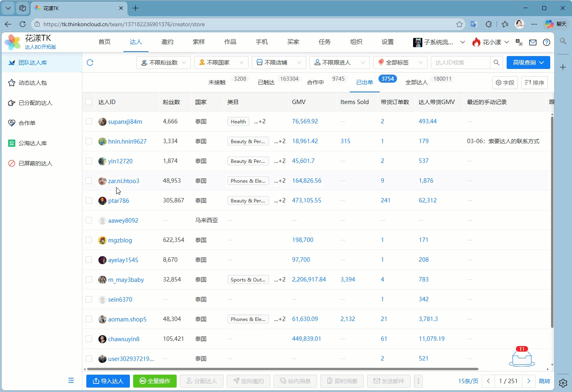Open the mail envelope icon in the header
Viewport: 572px width, 392px height.
pyautogui.click(x=533, y=42)
